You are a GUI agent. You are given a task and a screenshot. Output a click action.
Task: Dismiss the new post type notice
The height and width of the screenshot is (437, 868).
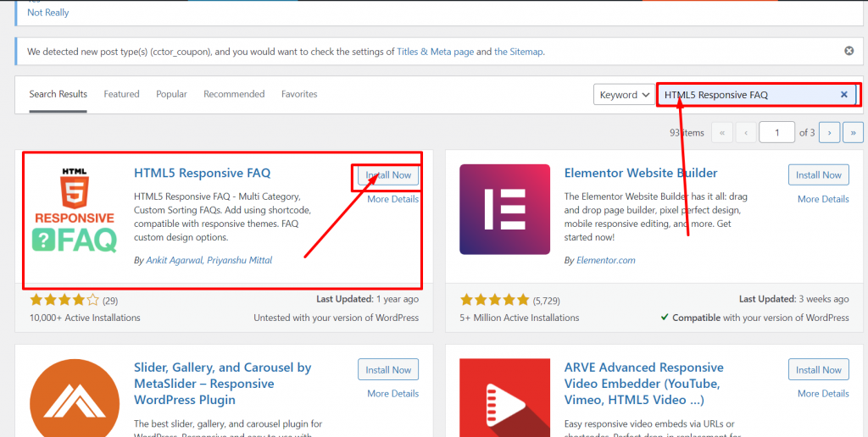point(849,51)
